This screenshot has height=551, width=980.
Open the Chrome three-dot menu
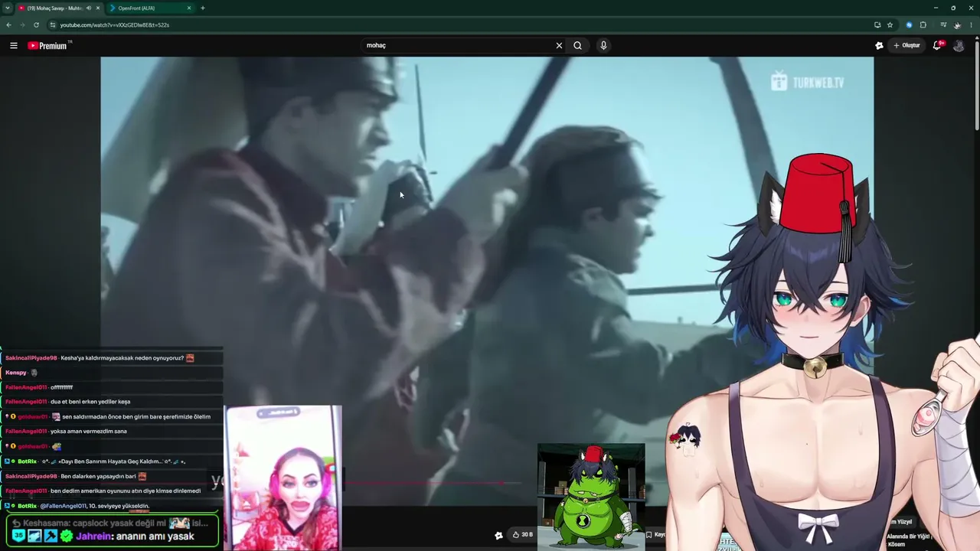(971, 25)
